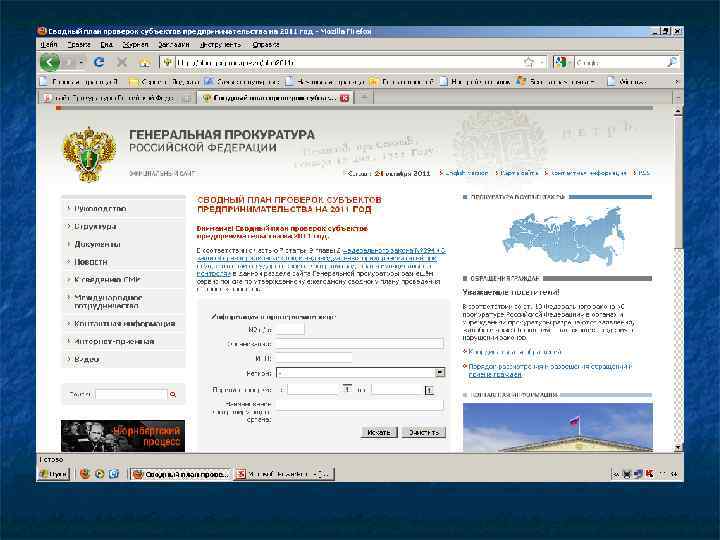
Task: Open Контактная информация in the left menu
Action: [124, 324]
